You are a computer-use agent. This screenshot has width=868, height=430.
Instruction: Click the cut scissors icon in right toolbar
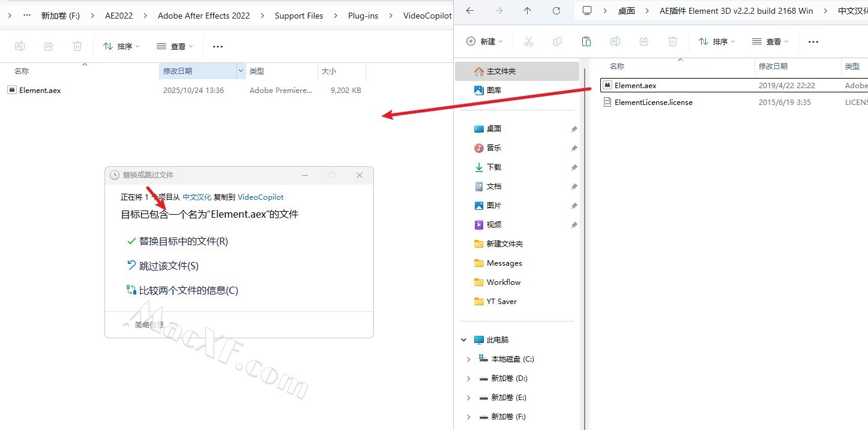[528, 41]
